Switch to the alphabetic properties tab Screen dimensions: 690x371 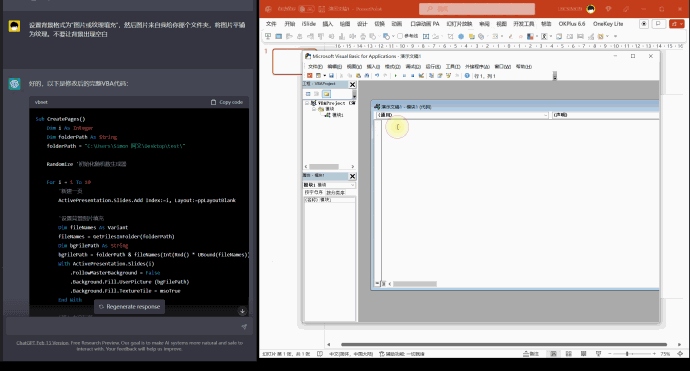[314, 192]
